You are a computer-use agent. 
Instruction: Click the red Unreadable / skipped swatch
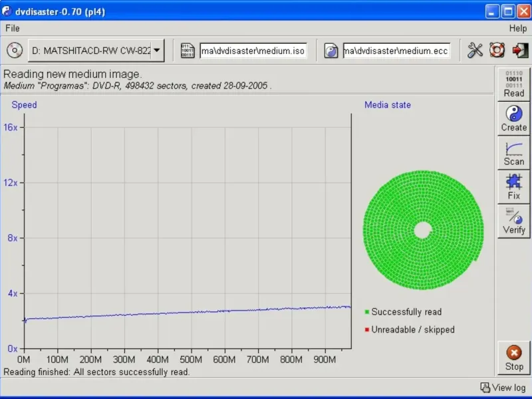point(367,329)
